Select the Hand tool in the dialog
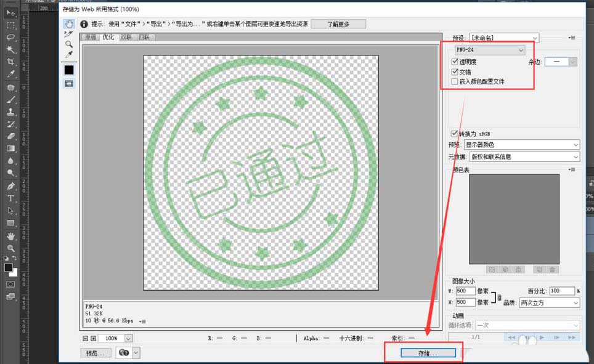 coord(70,23)
